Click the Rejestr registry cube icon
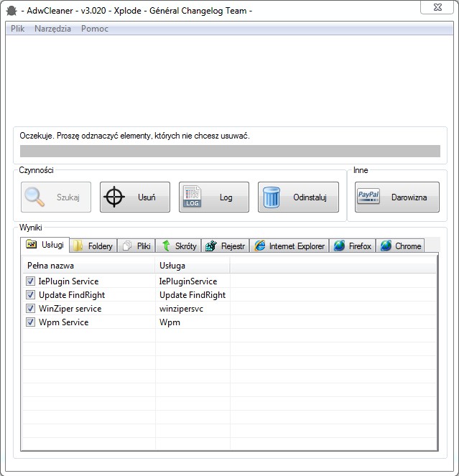 click(x=210, y=246)
